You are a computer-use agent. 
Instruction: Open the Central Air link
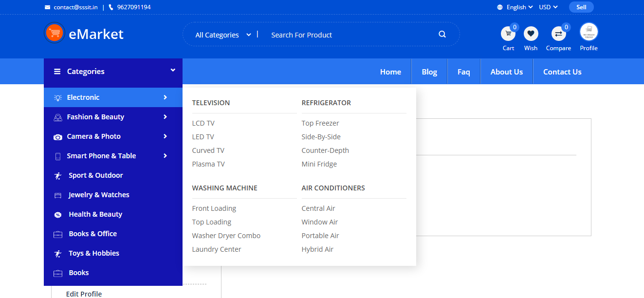tap(318, 208)
